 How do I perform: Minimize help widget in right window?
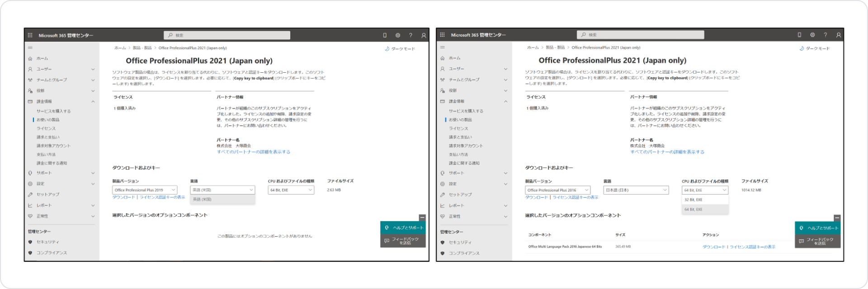pyautogui.click(x=837, y=218)
